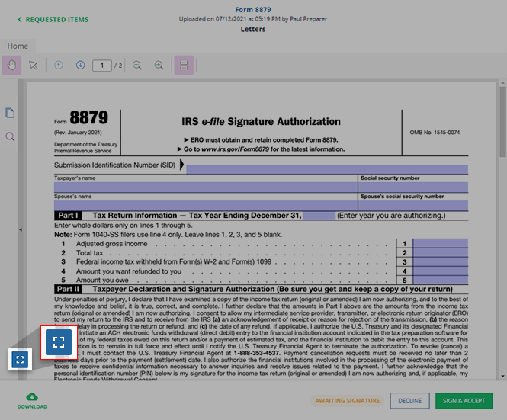
Task: Click the Sign & Accept button
Action: point(464,401)
